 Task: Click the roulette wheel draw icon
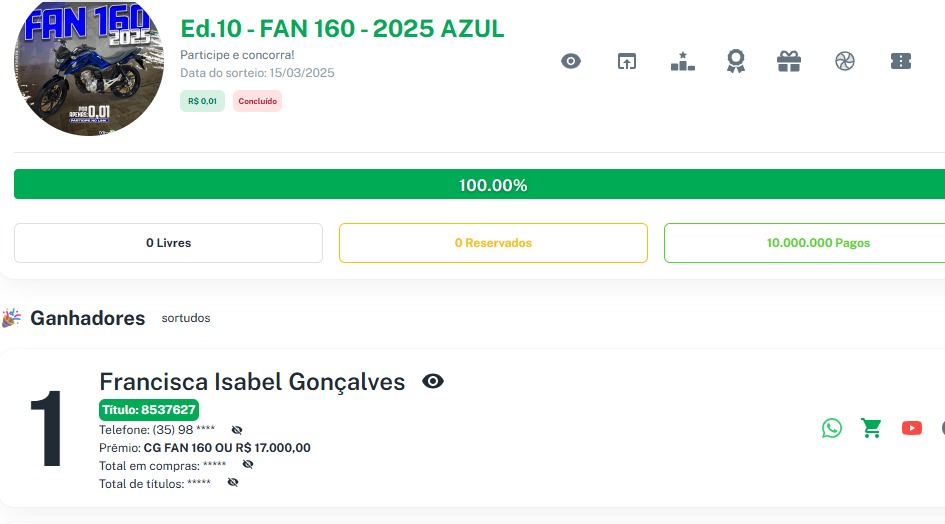tap(844, 61)
